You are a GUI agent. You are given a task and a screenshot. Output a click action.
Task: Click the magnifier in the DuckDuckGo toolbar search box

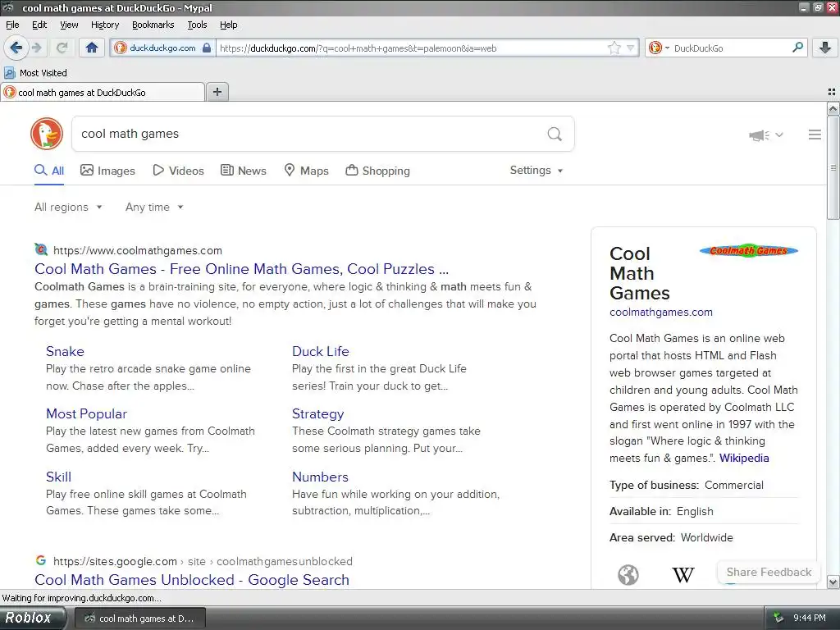click(797, 48)
